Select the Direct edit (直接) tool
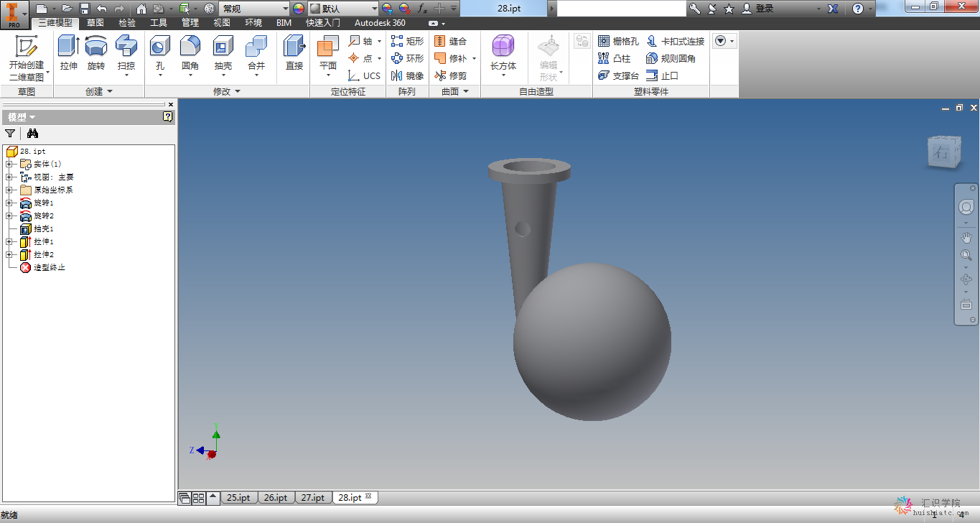 294,53
